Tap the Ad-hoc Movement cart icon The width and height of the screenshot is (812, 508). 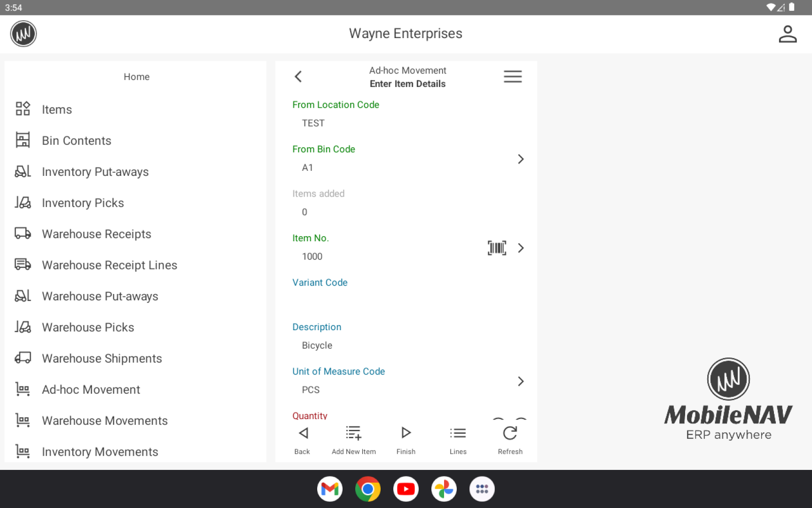tap(23, 389)
